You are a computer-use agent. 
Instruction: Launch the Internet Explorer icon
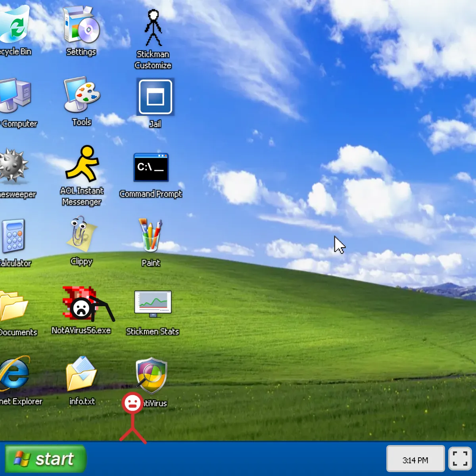pos(14,374)
